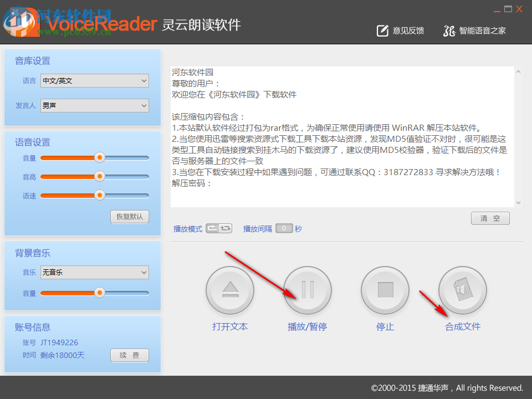This screenshot has height=399, width=532.
Task: Click the 合成文件 synthesize file icon
Action: click(463, 290)
